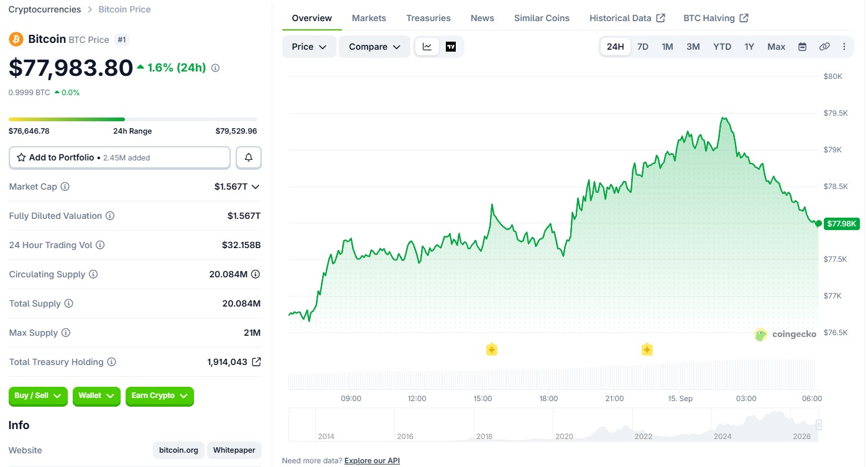Image resolution: width=868 pixels, height=467 pixels.
Task: Select the YTD time range
Action: [722, 47]
